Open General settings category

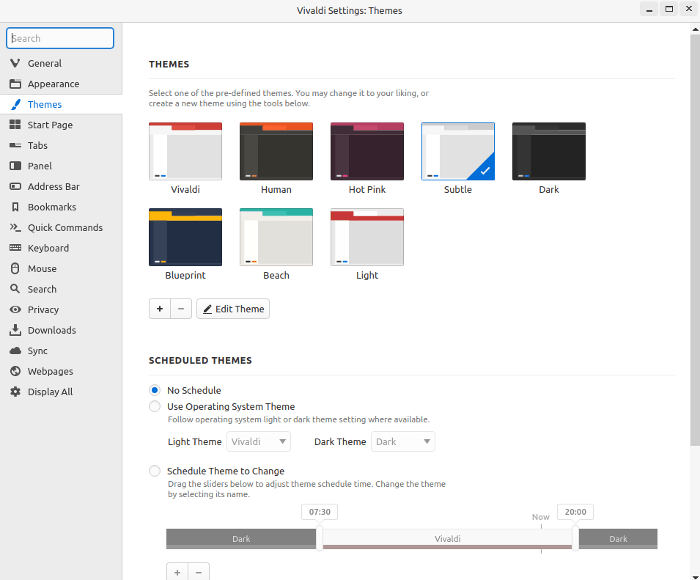tap(61, 63)
